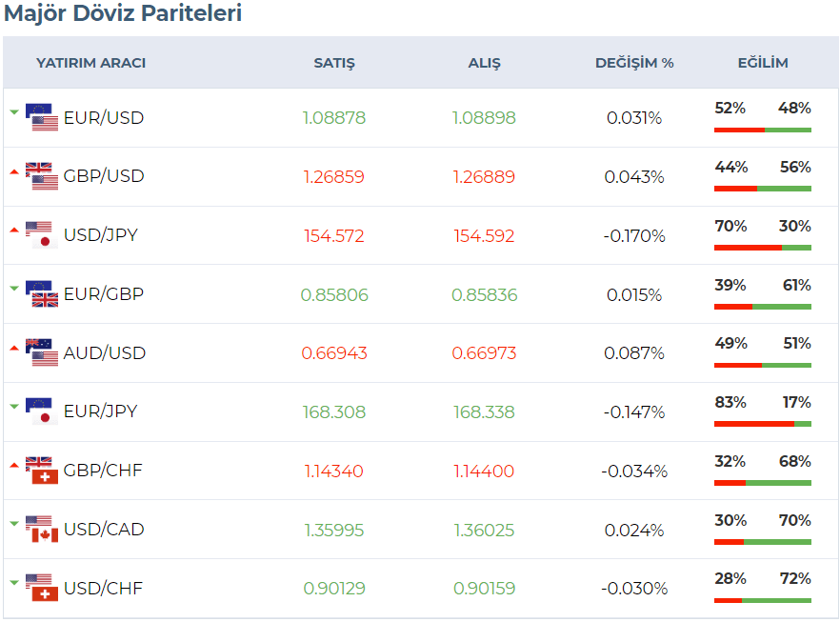
Task: Select the YATIRIM ARACI column header
Action: pos(90,63)
